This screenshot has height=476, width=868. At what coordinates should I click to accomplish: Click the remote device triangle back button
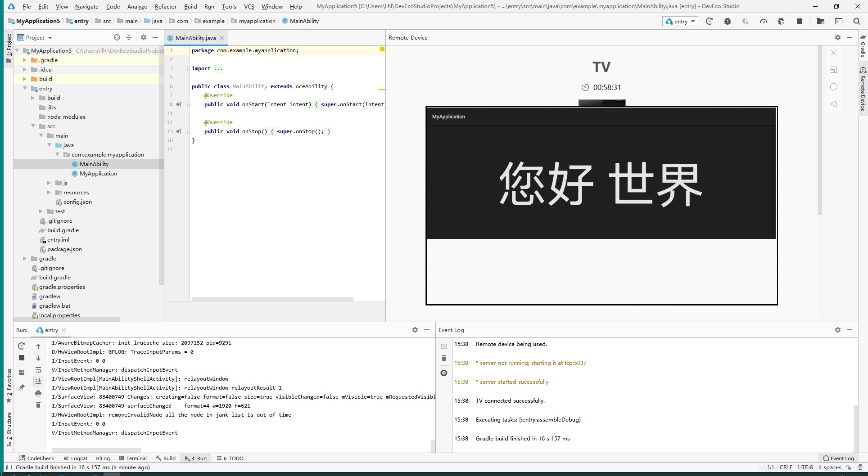834,104
